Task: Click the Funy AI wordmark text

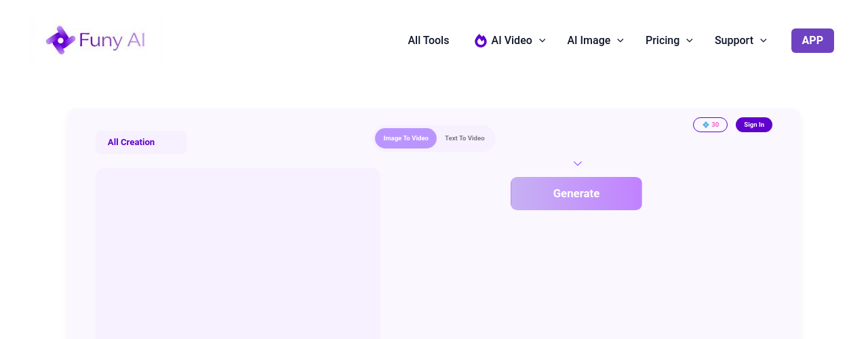Action: 112,41
